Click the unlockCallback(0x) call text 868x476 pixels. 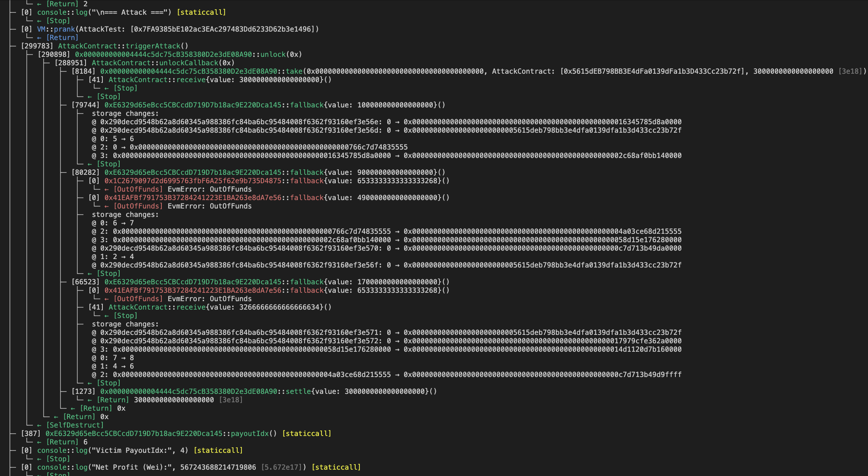[x=196, y=63]
